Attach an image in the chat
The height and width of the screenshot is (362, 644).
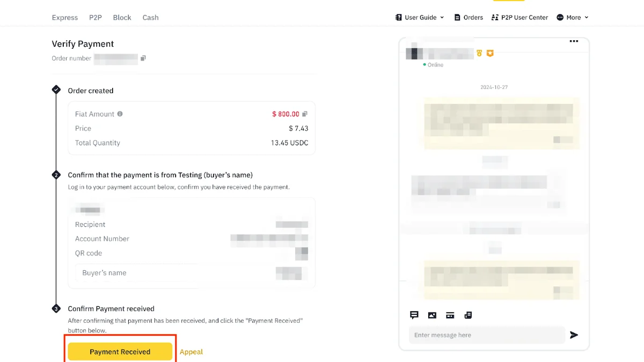432,315
